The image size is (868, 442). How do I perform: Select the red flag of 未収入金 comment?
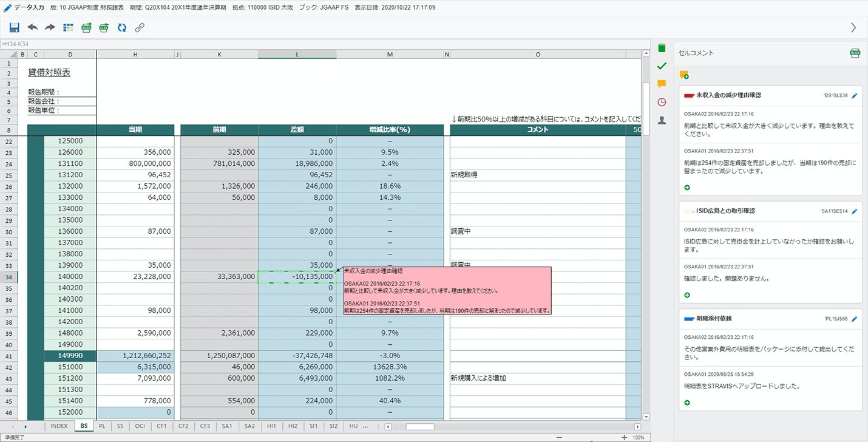pyautogui.click(x=689, y=95)
